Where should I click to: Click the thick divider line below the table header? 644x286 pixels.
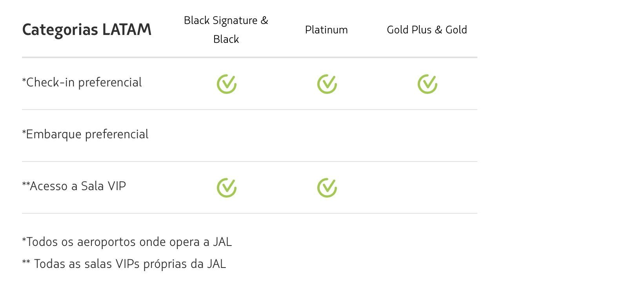[249, 57]
